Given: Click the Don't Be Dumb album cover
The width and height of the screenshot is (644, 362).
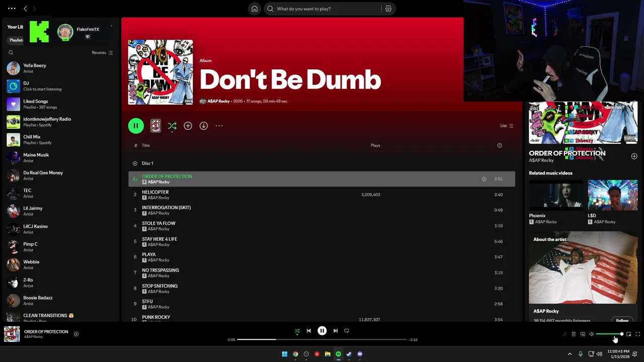Looking at the screenshot, I should click(x=160, y=72).
